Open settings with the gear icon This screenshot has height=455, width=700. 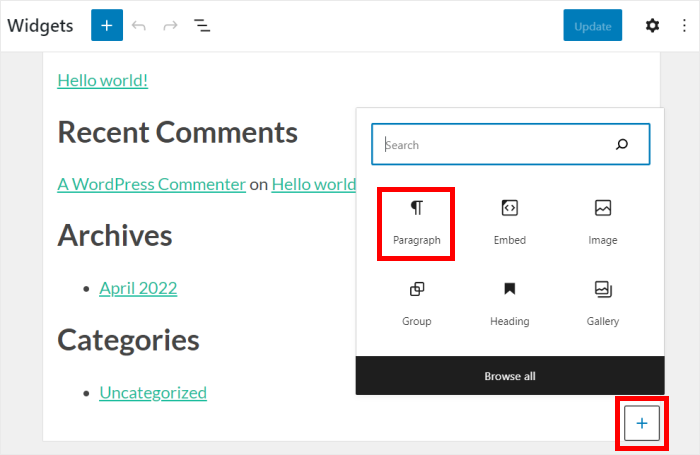pyautogui.click(x=652, y=26)
